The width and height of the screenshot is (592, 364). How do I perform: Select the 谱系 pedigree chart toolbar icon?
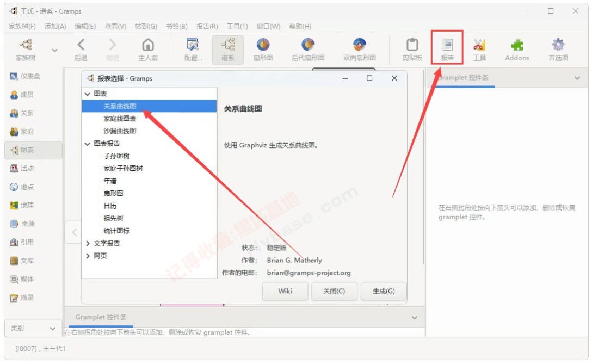(227, 50)
